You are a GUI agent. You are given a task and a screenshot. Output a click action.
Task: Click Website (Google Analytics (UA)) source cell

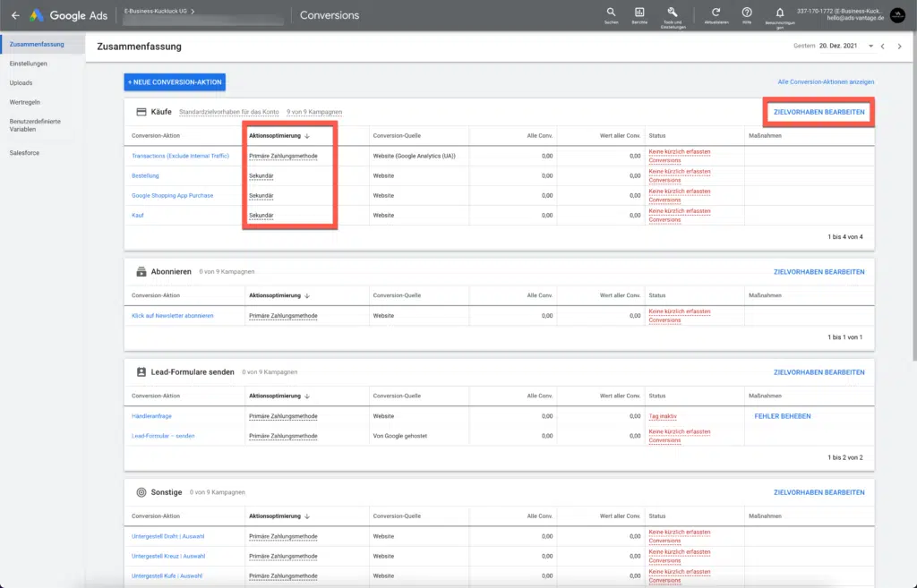point(414,156)
